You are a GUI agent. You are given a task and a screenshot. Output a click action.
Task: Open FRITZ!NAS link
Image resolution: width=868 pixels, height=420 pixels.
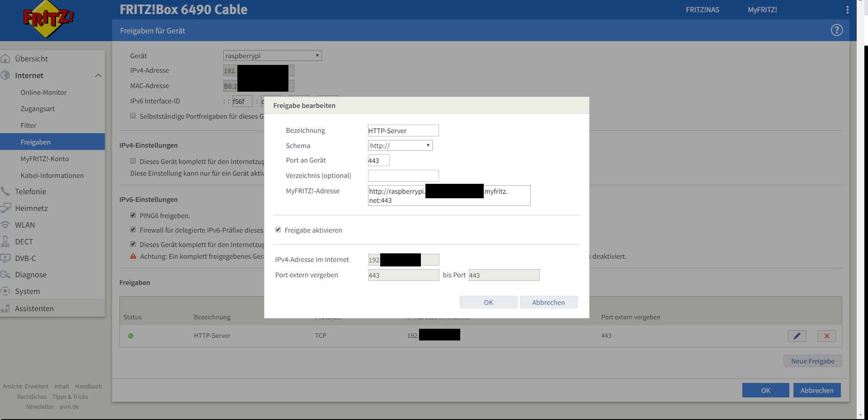[702, 9]
